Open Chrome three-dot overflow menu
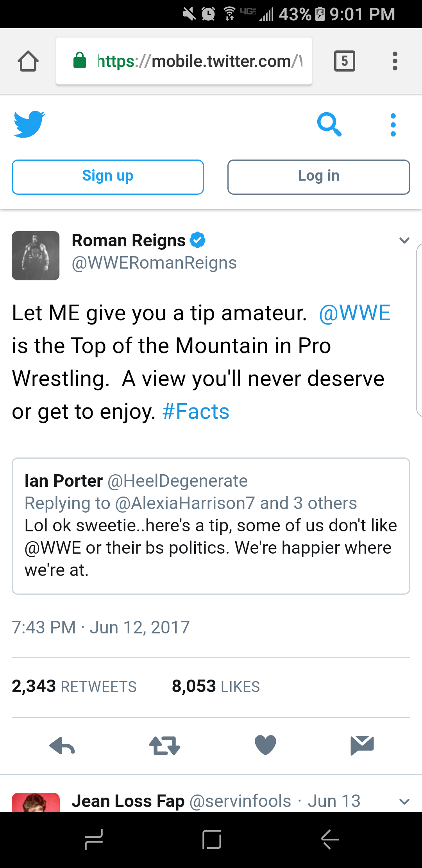Viewport: 422px width, 868px height. [x=395, y=61]
